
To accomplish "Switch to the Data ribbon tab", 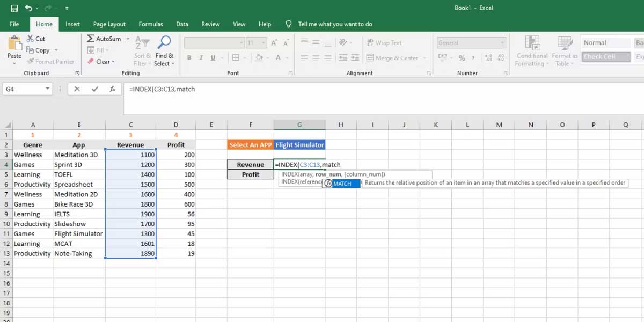I will (182, 24).
